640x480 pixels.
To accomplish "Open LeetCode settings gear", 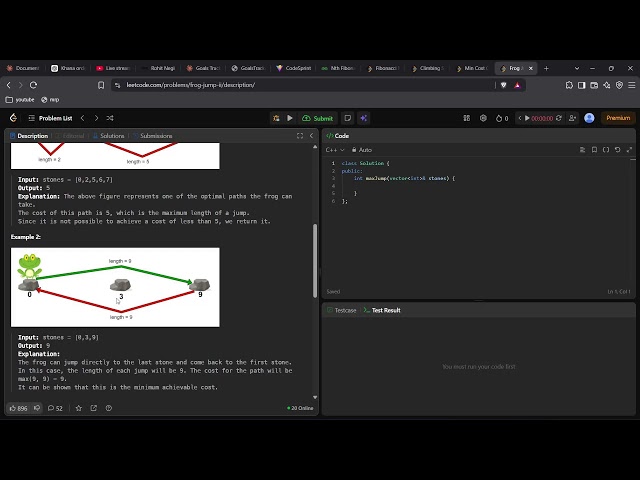I will [483, 118].
